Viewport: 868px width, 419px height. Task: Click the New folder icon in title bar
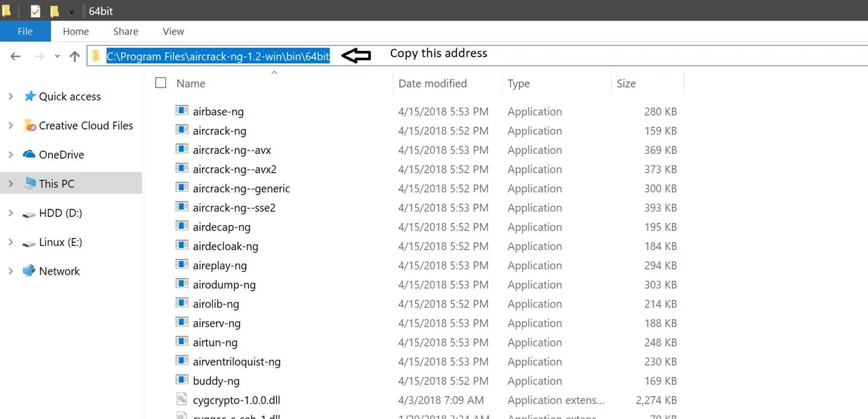(54, 11)
